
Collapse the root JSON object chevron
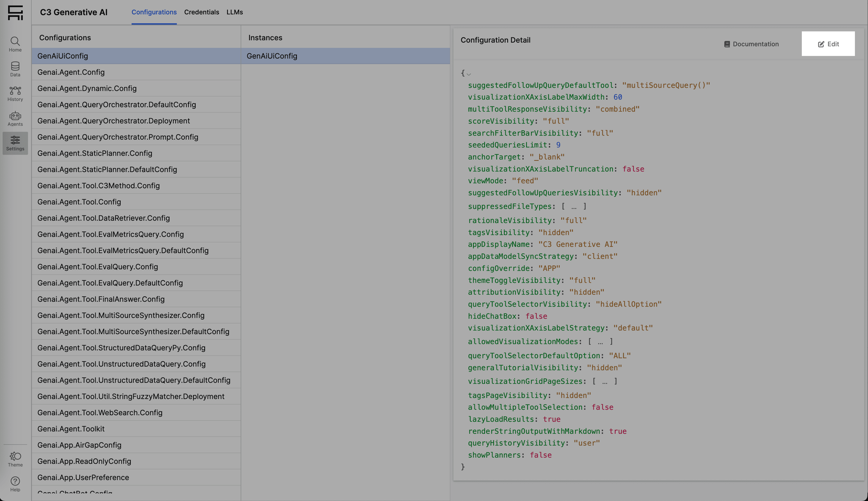pyautogui.click(x=469, y=74)
